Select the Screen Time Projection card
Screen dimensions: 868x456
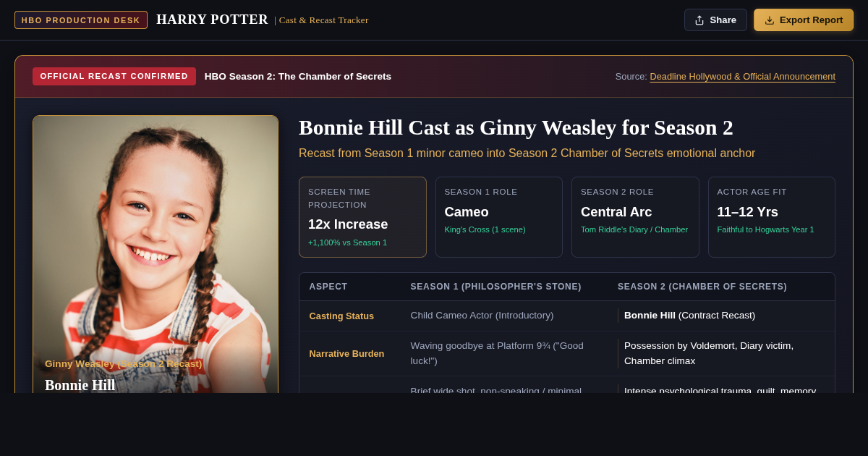pyautogui.click(x=362, y=217)
